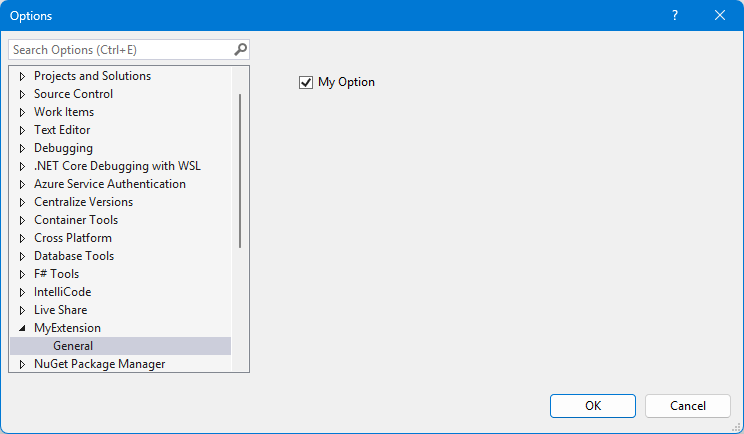Click the options tree vertical scrollbar

[x=240, y=170]
